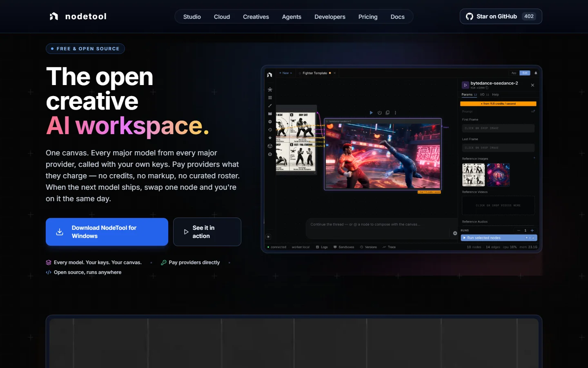Click the notification bell in the app preview
Viewport: 588px width, 368px height.
click(536, 73)
